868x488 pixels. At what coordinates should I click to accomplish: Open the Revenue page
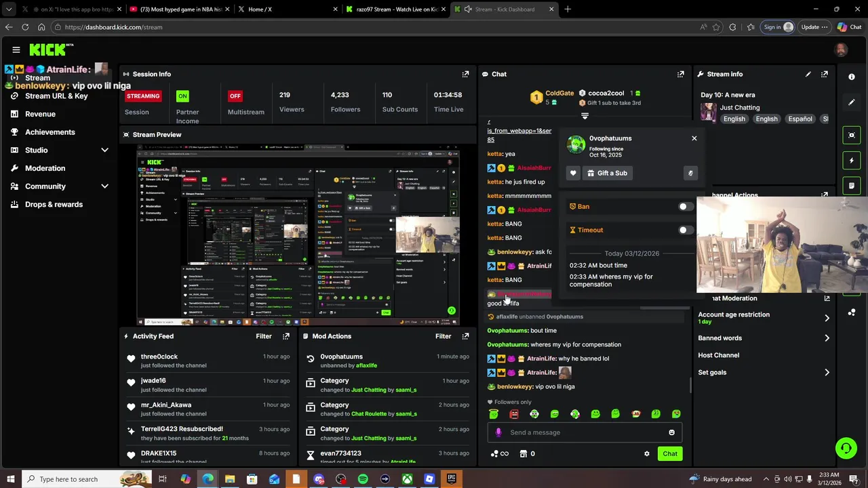[40, 114]
